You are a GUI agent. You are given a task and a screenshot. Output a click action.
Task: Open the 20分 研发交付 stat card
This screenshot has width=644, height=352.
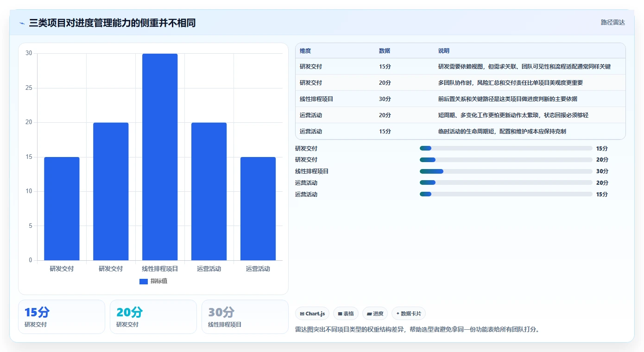[x=153, y=317]
